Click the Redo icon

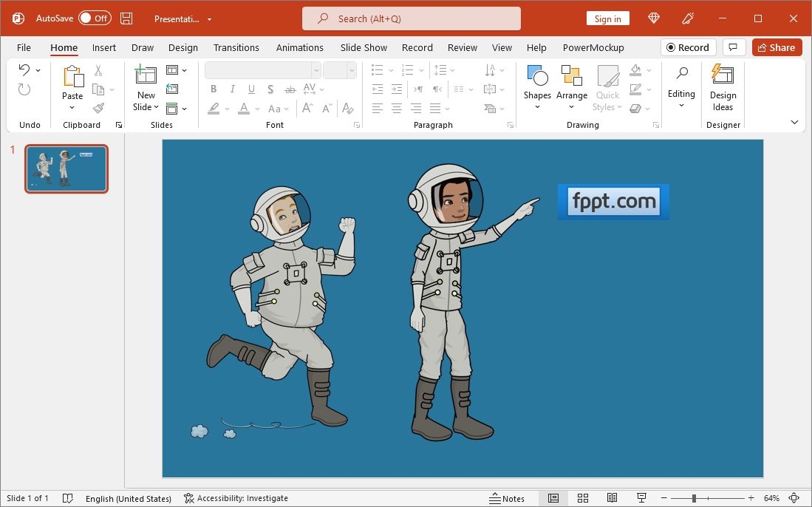[x=24, y=89]
